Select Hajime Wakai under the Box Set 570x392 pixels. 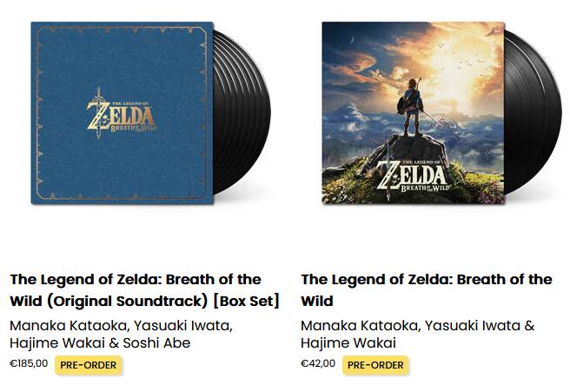click(54, 343)
